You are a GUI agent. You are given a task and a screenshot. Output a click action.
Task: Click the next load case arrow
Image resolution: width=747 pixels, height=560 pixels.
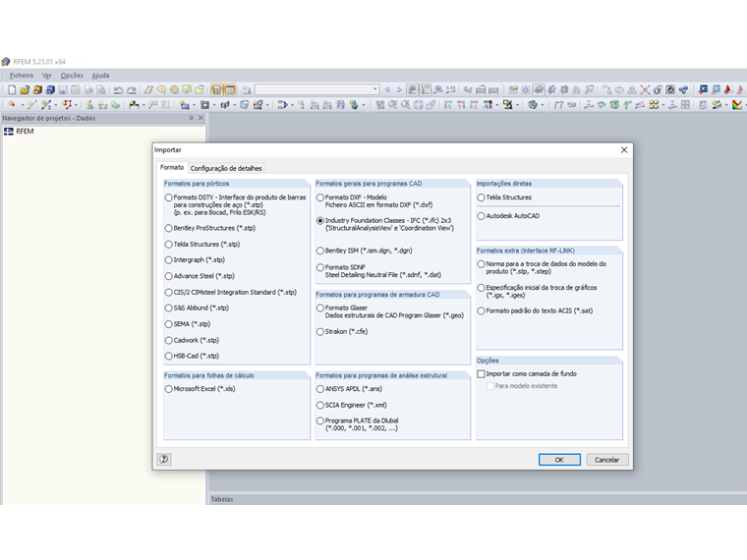coord(399,89)
